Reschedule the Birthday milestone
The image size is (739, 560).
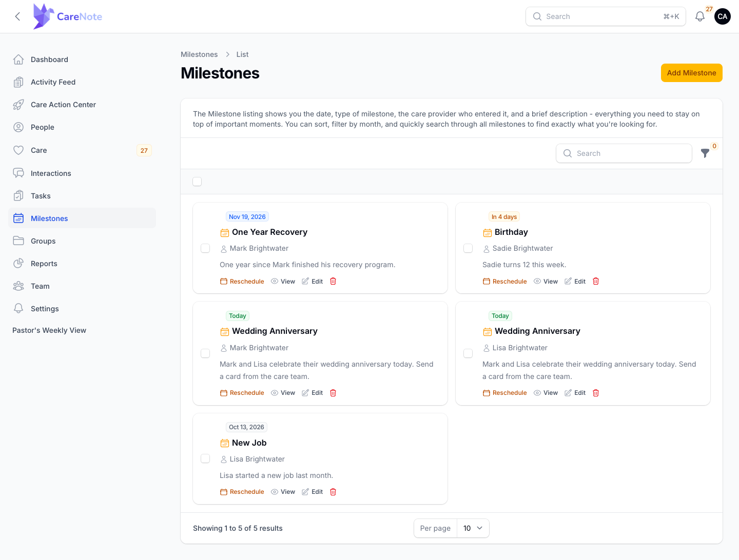(505, 282)
